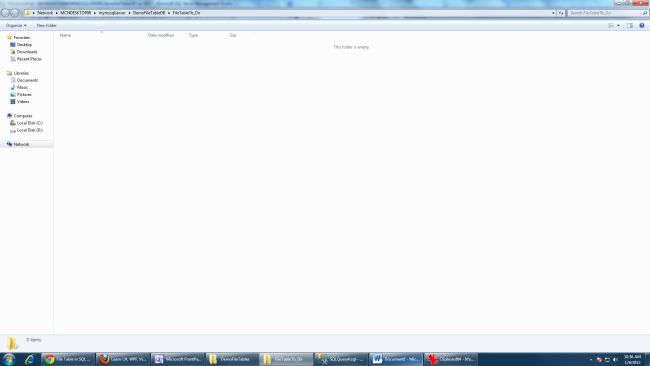Screen dimensions: 650x366
Task: Click the Network icon in the sidebar
Action: (x=9, y=144)
